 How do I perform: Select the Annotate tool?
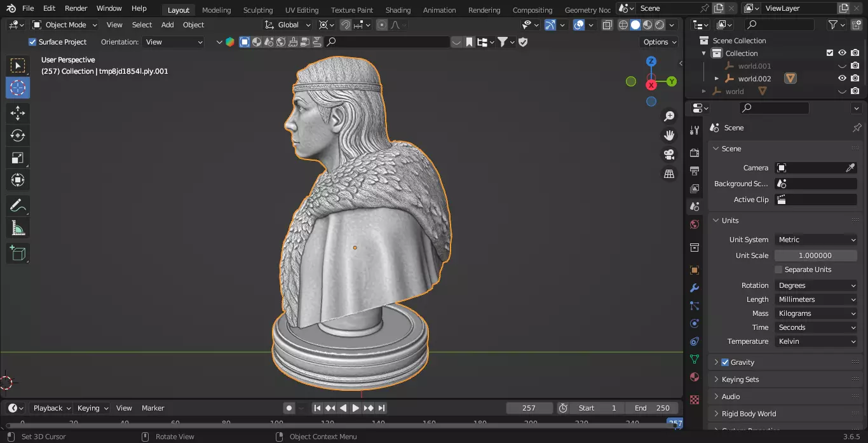click(x=18, y=205)
